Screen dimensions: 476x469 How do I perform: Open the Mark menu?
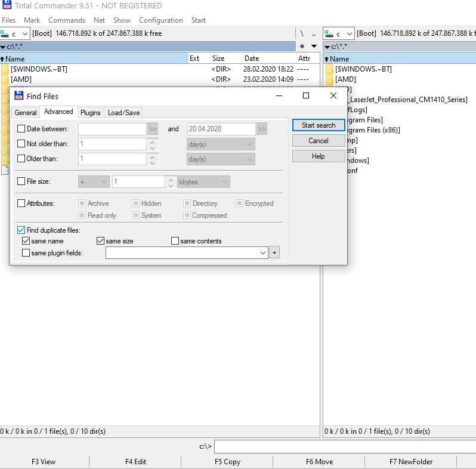(x=32, y=20)
